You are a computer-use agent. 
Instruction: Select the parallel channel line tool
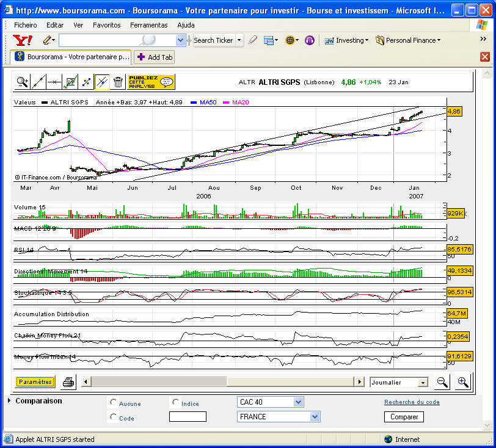click(102, 82)
